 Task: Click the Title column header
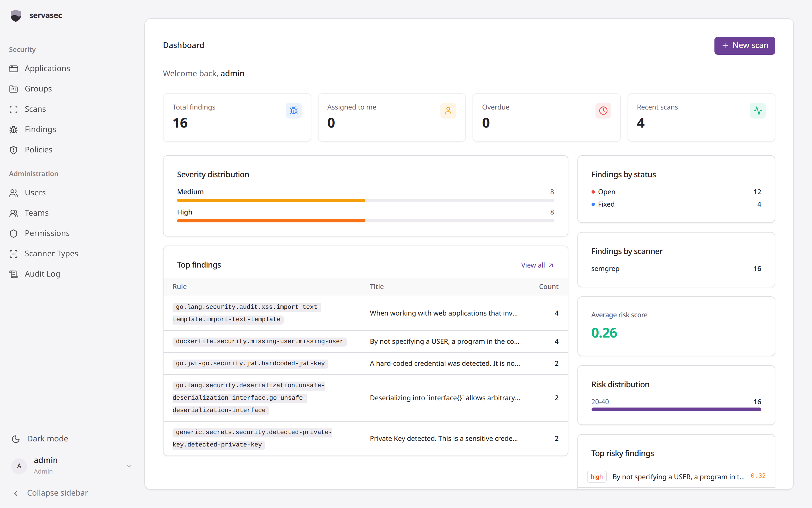click(376, 286)
